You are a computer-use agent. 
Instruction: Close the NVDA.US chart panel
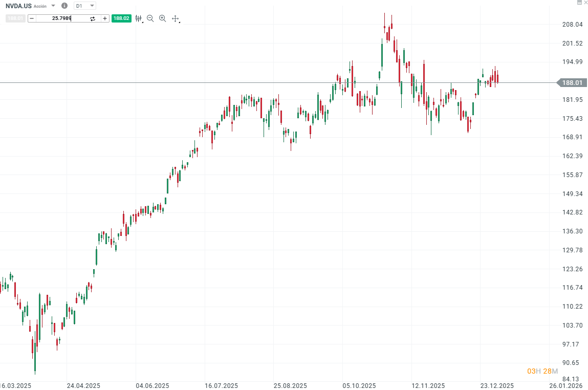point(585,3)
